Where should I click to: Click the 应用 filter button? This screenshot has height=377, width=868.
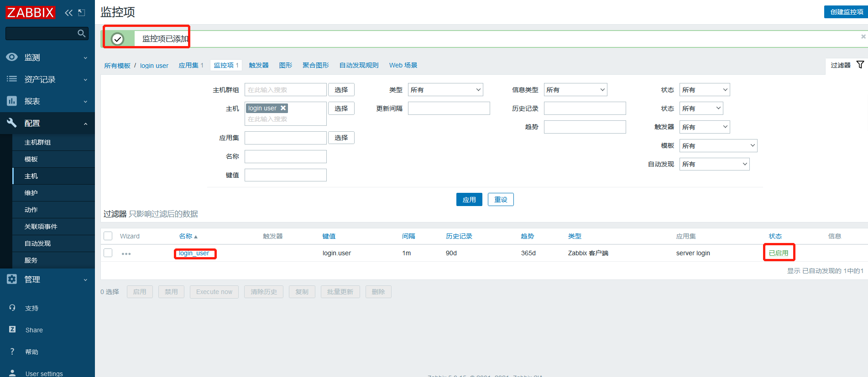tap(469, 200)
